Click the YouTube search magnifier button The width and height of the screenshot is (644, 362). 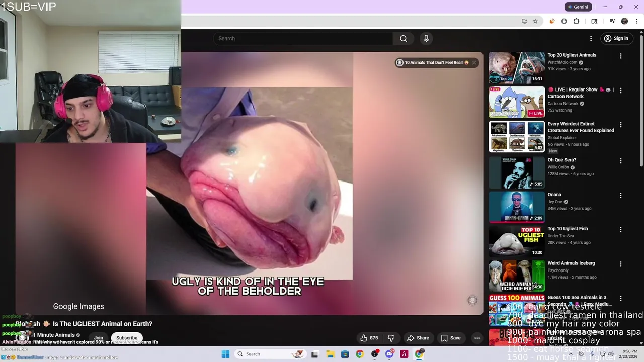pyautogui.click(x=404, y=38)
